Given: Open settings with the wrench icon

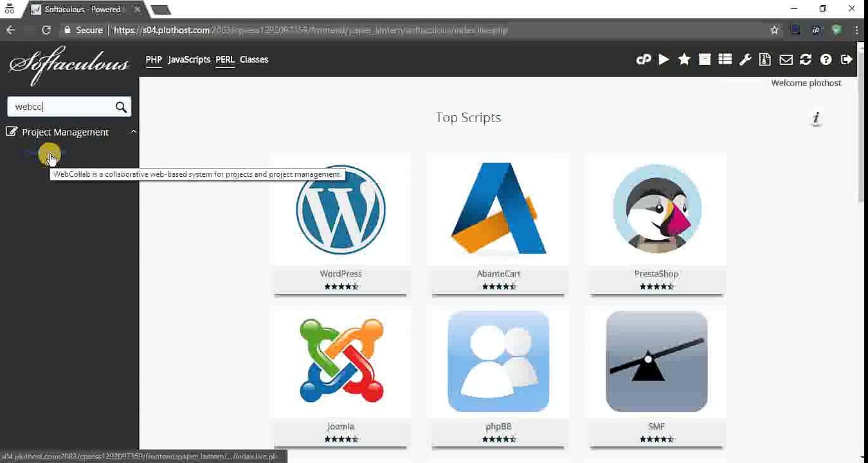Looking at the screenshot, I should tap(745, 60).
